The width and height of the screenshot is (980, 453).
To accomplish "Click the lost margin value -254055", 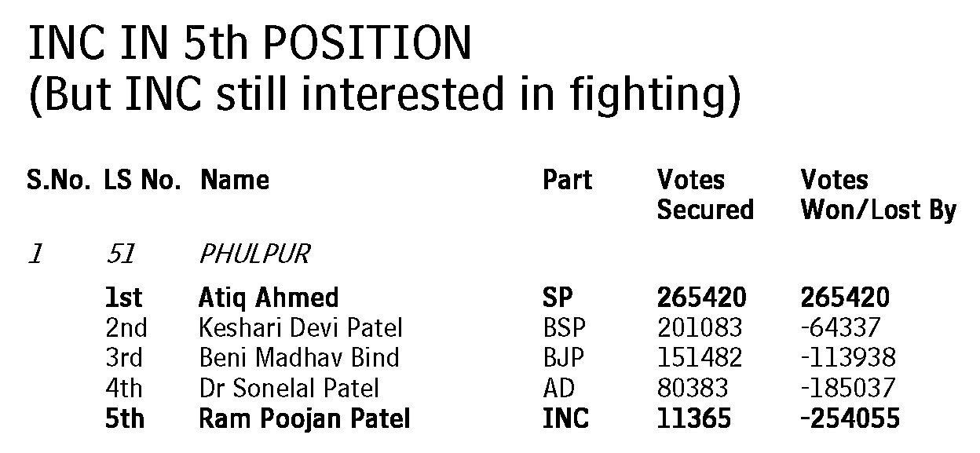I will pyautogui.click(x=849, y=418).
